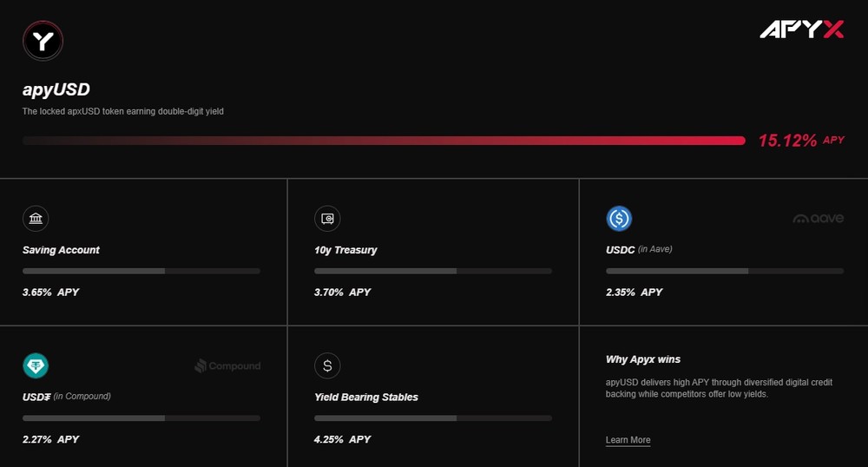Click the 4.25% APY value

tap(342, 439)
